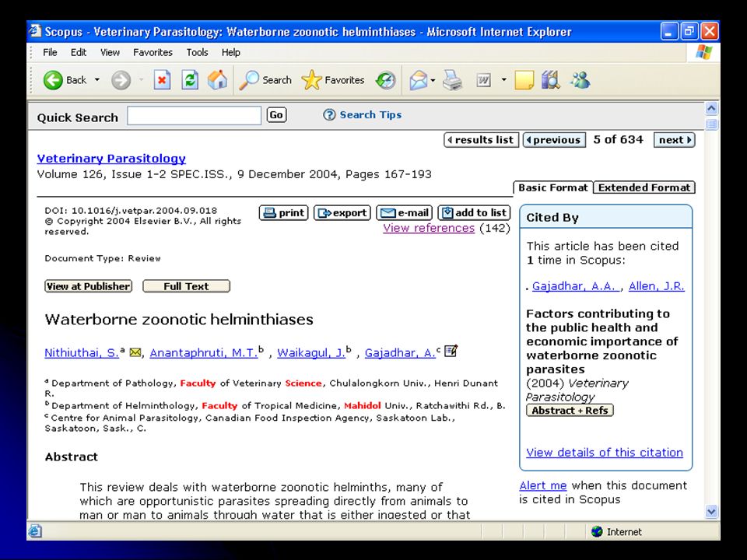The height and width of the screenshot is (560, 747).
Task: Open author Anantaphruti, M.T. link
Action: 204,353
